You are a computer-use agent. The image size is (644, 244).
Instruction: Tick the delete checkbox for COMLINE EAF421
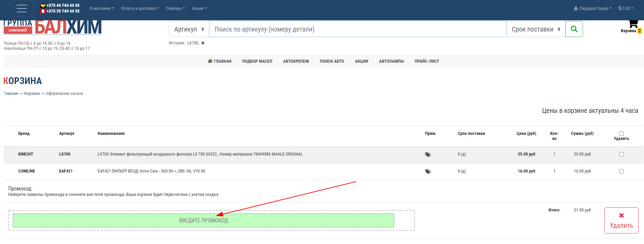point(621,171)
